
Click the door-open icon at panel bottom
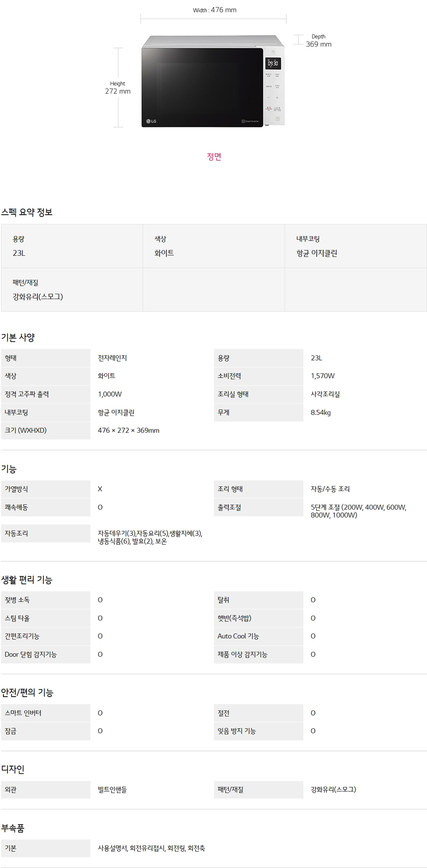click(278, 119)
